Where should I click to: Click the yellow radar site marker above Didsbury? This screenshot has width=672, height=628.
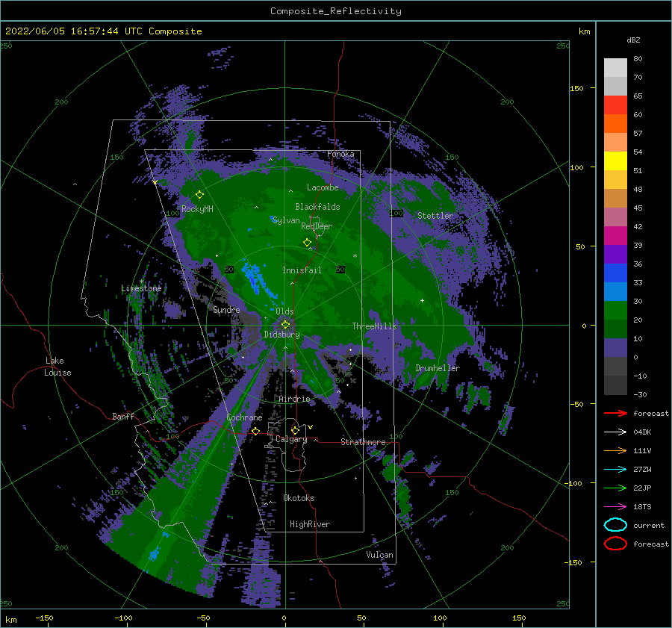click(x=285, y=325)
